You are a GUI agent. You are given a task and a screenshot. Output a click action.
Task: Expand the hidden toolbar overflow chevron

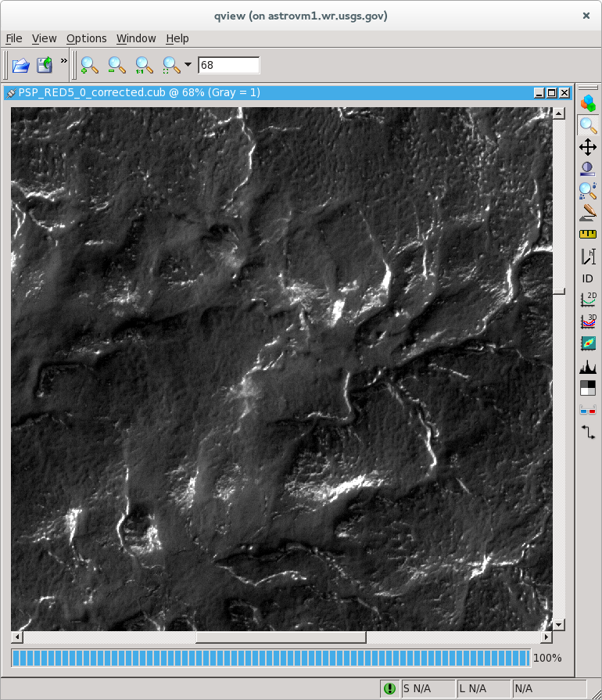(63, 60)
